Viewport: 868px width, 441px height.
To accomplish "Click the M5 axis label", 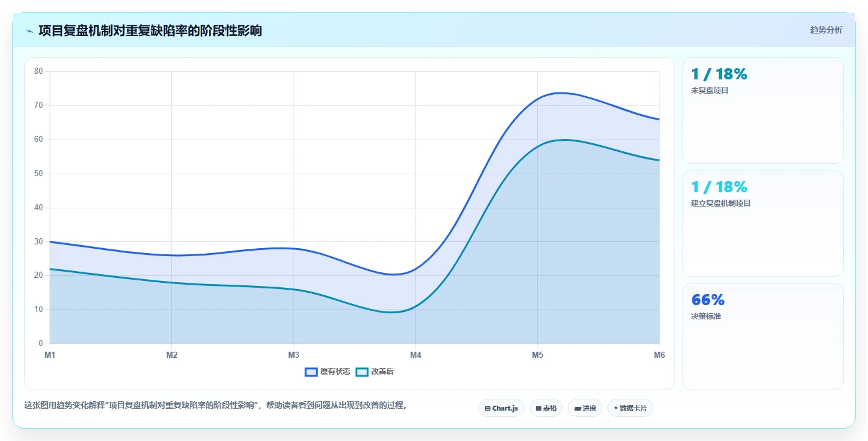I will 537,355.
